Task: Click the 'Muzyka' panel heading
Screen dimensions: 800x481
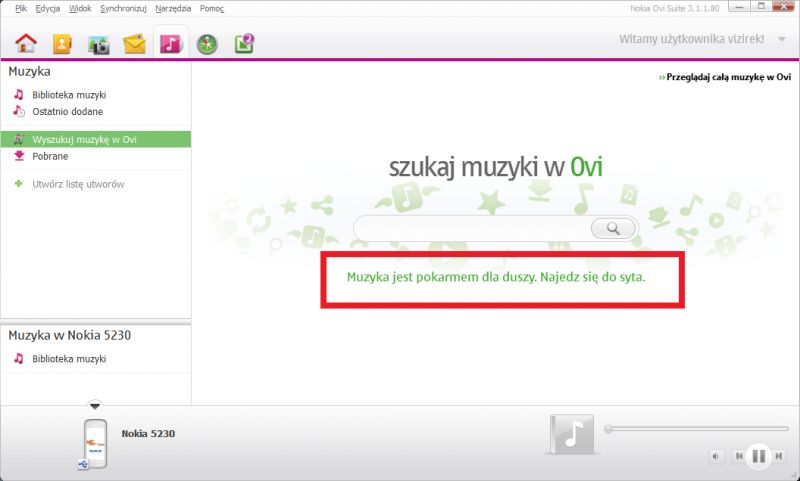Action: (29, 71)
